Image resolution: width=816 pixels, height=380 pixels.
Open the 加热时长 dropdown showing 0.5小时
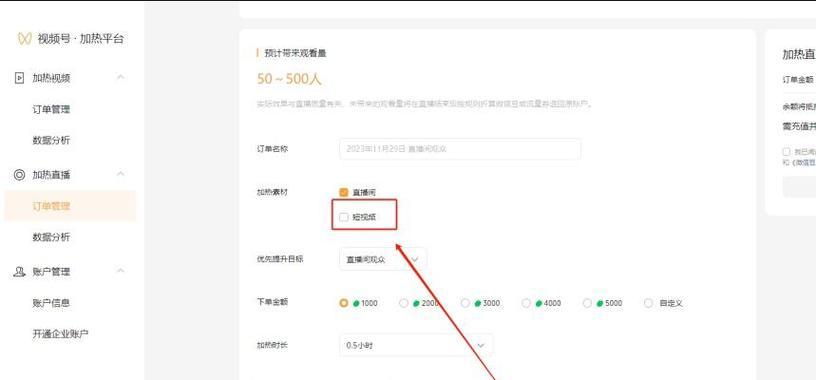[416, 345]
